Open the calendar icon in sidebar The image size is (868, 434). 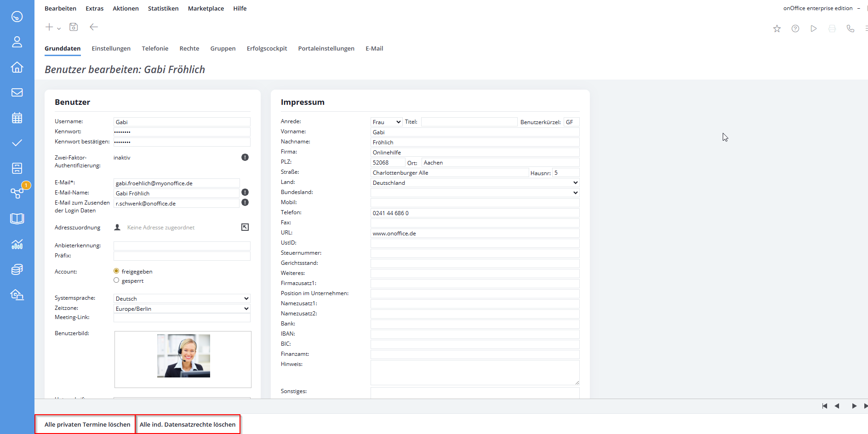17,118
